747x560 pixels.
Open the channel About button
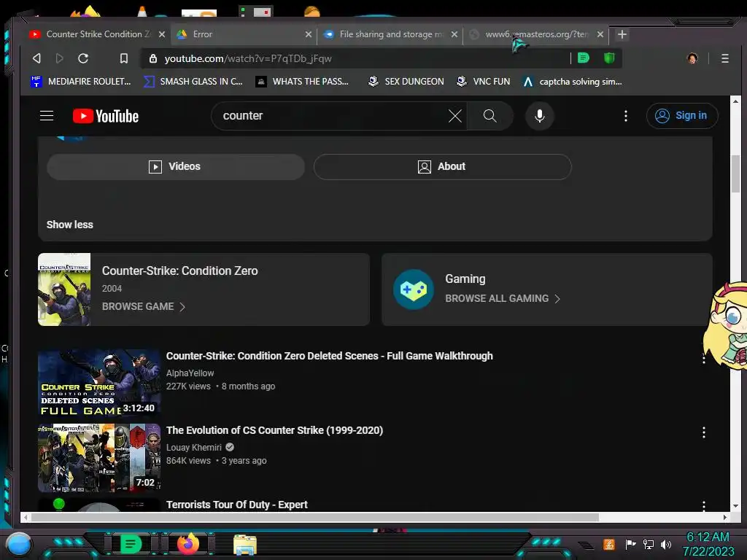pyautogui.click(x=442, y=167)
